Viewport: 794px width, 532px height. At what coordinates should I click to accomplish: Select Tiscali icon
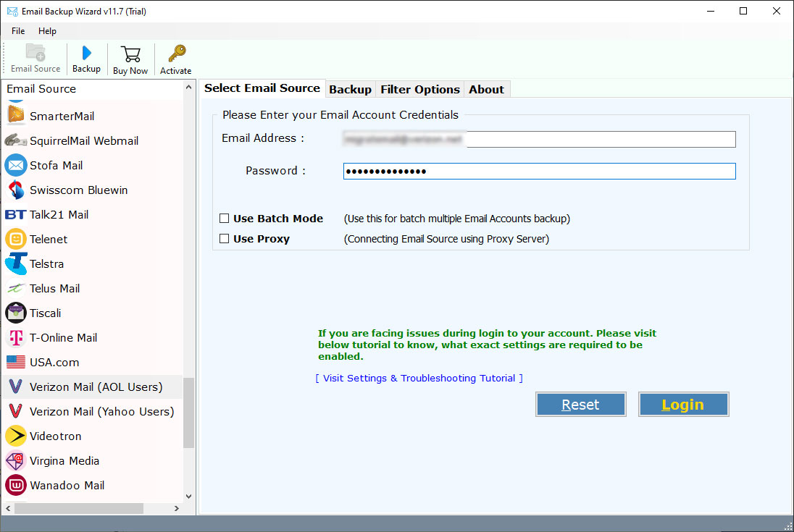tap(16, 313)
